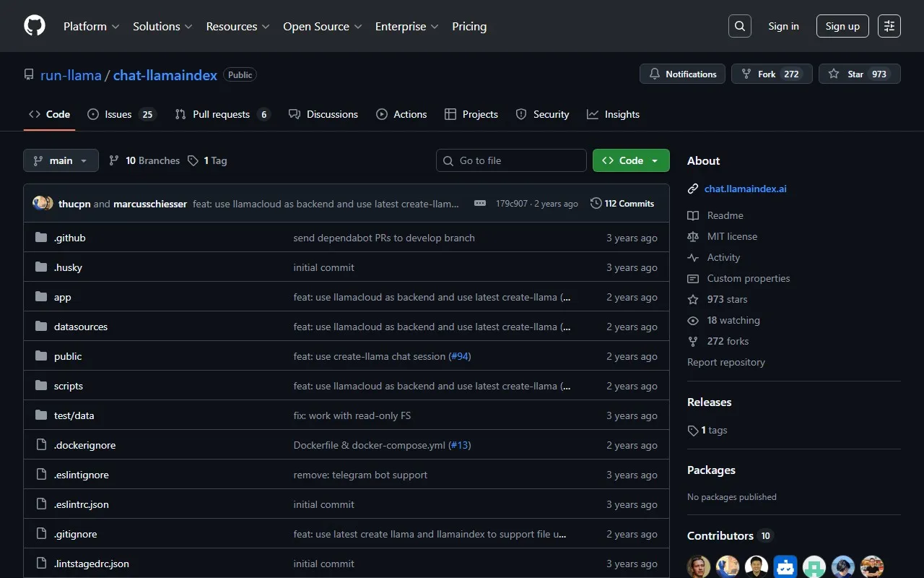Star the chat-llamaindex repository
Screen dimensions: 924x578
tap(859, 74)
